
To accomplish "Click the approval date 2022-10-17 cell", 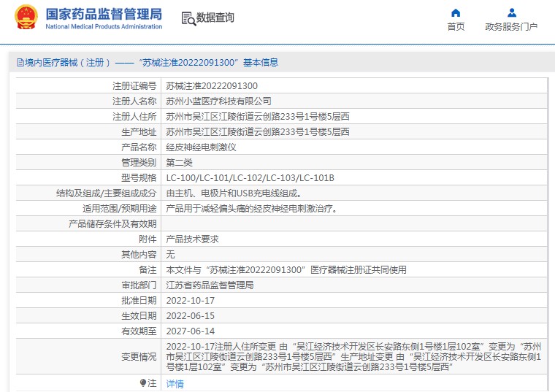I will 190,300.
